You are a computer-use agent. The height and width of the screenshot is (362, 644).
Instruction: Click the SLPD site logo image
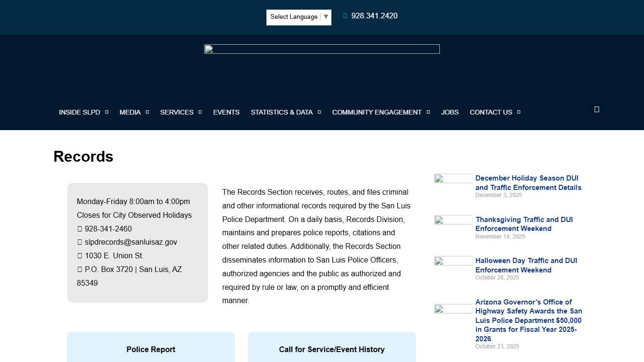[322, 49]
